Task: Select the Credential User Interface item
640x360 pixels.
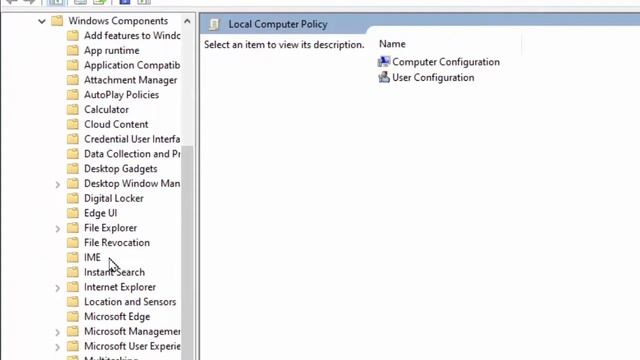Action: pos(132,139)
